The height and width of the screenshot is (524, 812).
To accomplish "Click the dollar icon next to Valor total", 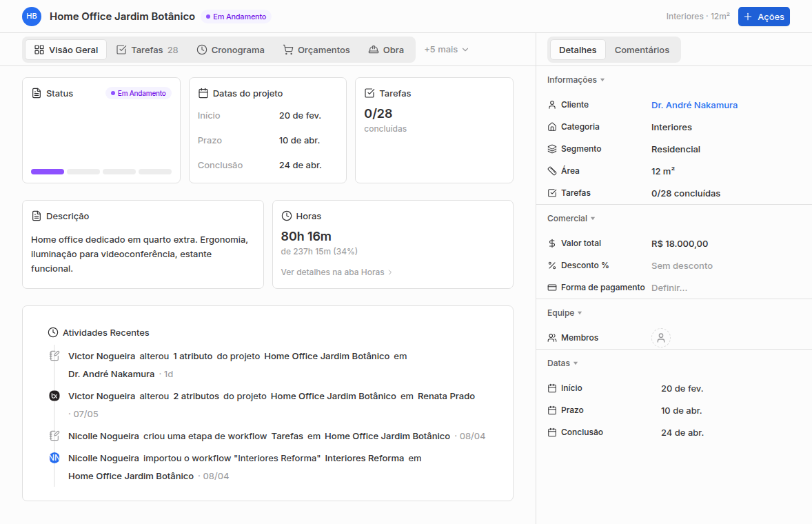I will [x=552, y=243].
